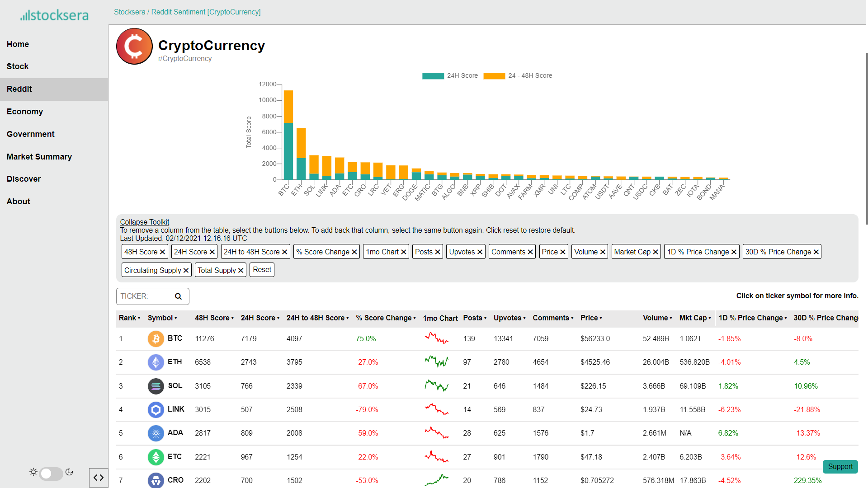Click the Chainlink coin icon

point(156,409)
